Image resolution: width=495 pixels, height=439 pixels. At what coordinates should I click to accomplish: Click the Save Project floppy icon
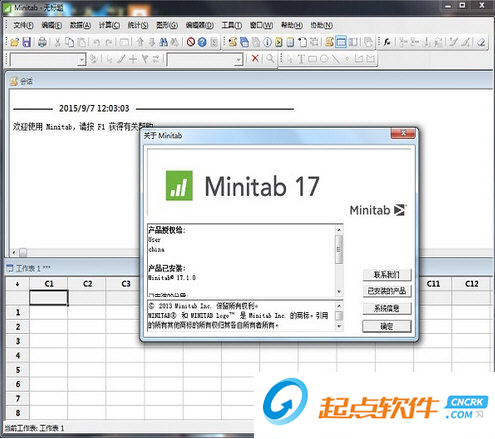point(26,42)
